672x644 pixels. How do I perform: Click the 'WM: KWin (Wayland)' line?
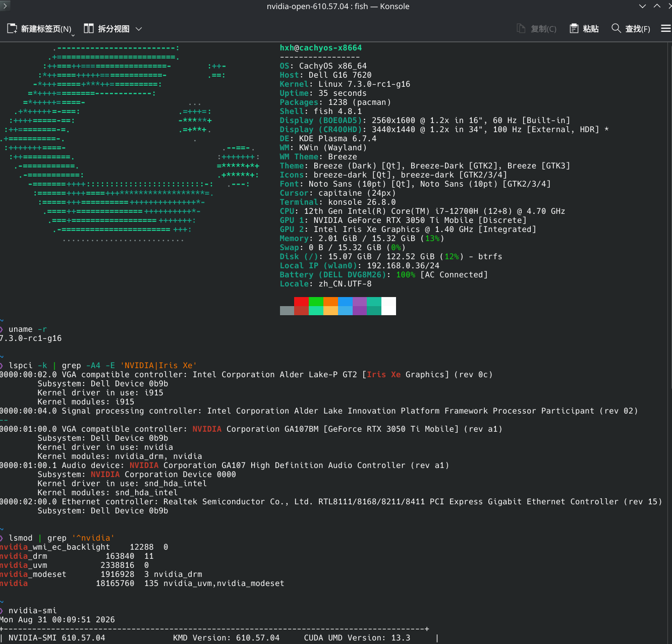point(323,148)
